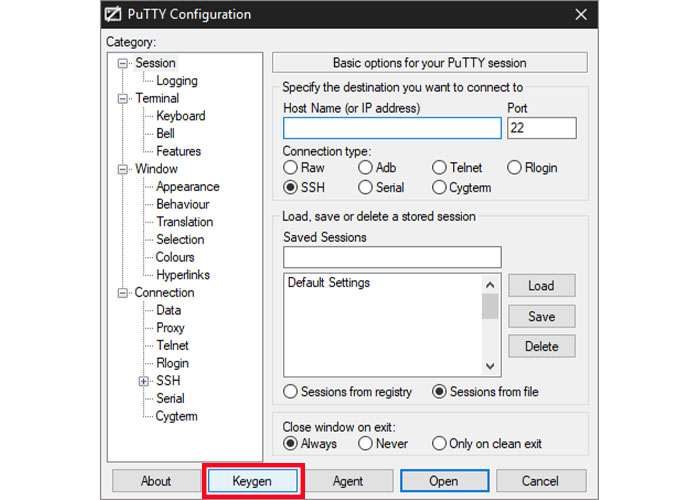Close the PuTTY Configuration window
The height and width of the screenshot is (500, 700).
pos(581,14)
